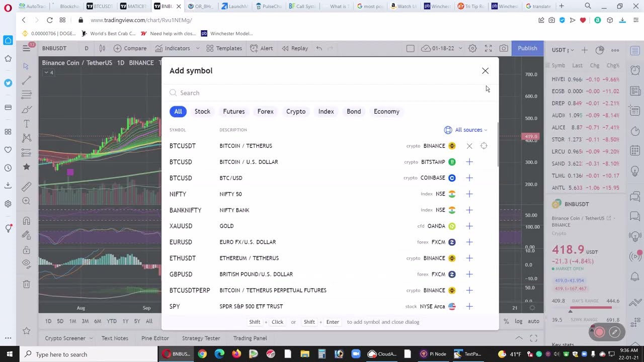Select the Stock filter tab
The image size is (644, 362).
(202, 112)
